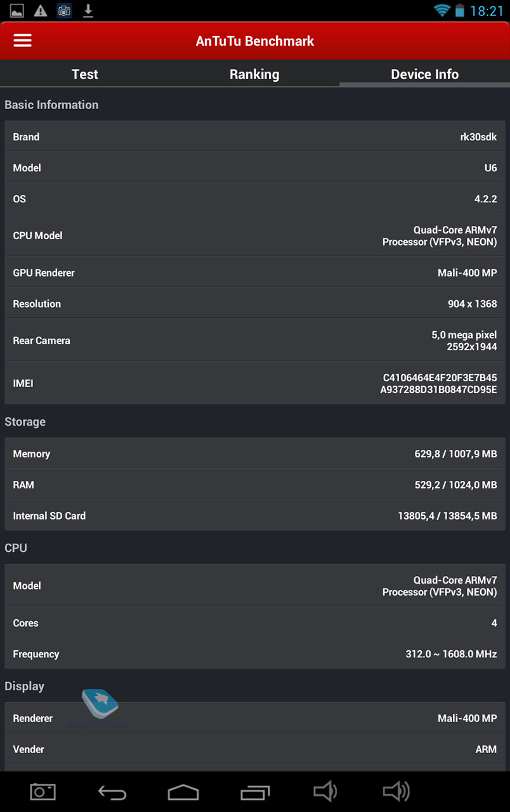
Task: Switch to the Ranking tab
Action: point(254,74)
